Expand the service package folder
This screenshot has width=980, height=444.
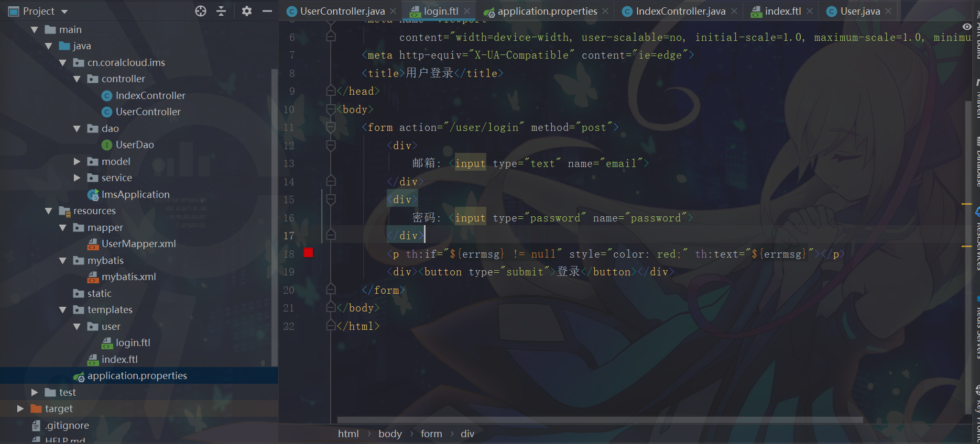(x=77, y=178)
